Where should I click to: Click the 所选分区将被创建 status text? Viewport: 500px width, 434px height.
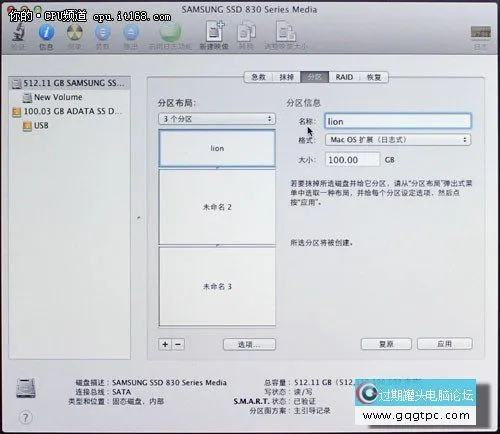point(321,242)
